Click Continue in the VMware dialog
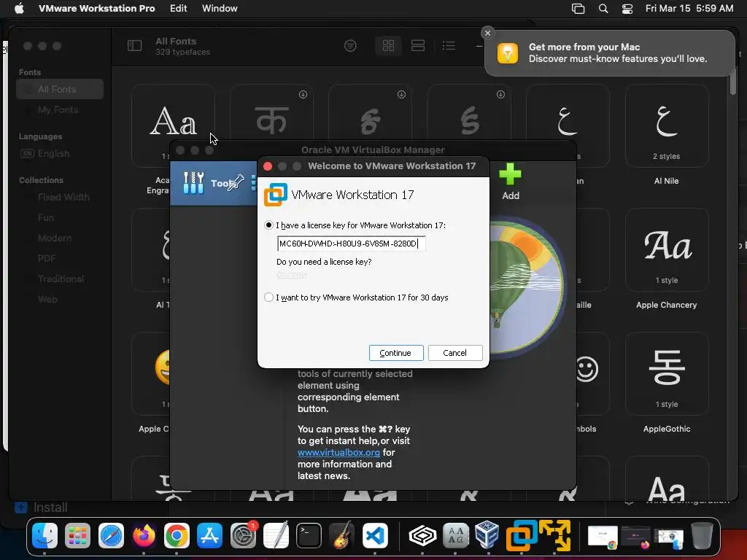The image size is (747, 560). point(396,353)
